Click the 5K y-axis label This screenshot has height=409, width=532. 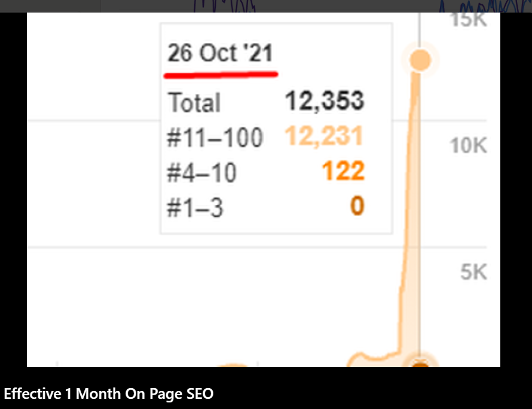coord(473,273)
